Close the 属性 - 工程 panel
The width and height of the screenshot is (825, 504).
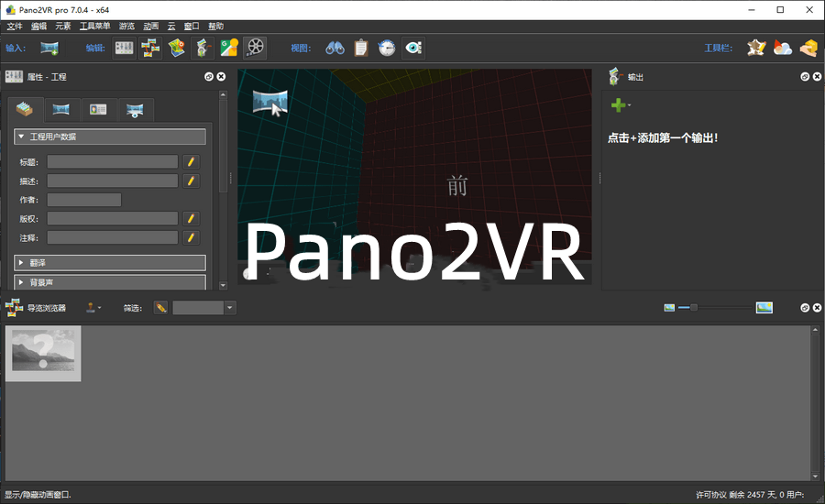222,77
